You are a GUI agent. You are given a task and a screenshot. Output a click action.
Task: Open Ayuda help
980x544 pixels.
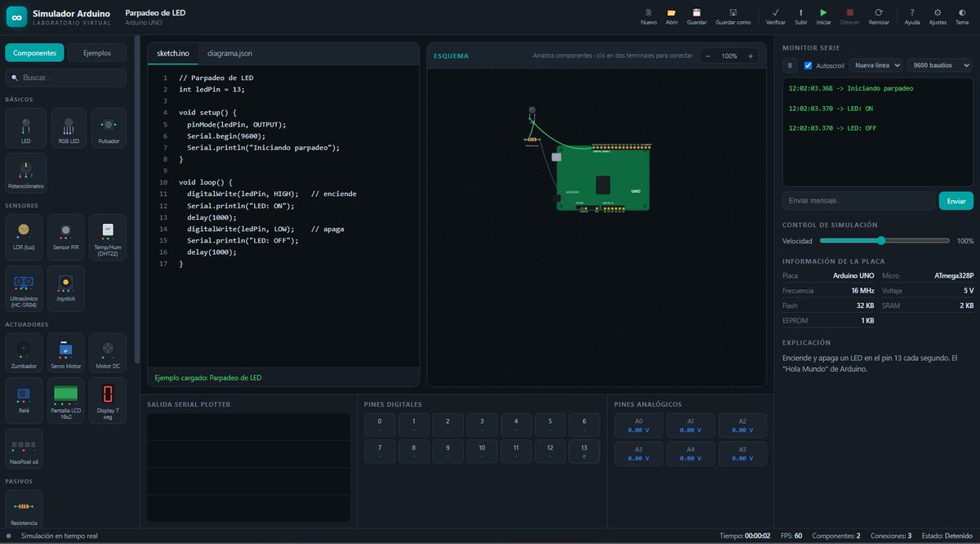coord(912,16)
